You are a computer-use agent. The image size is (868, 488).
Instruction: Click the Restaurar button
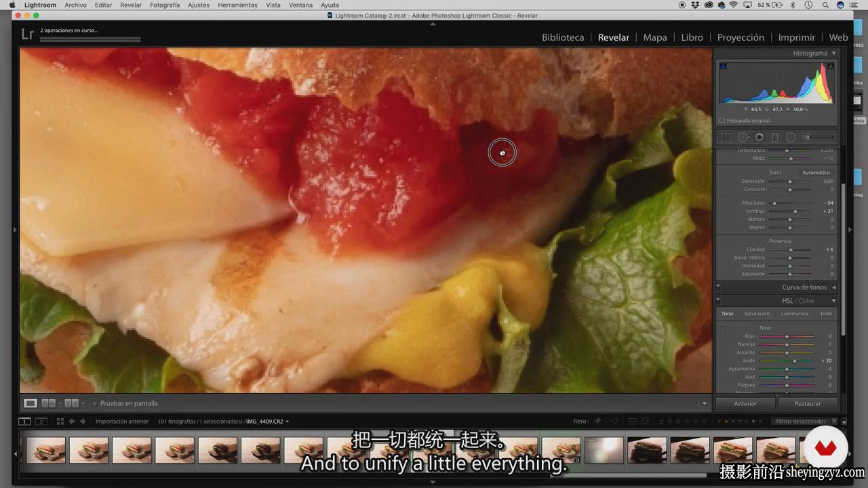click(x=808, y=403)
